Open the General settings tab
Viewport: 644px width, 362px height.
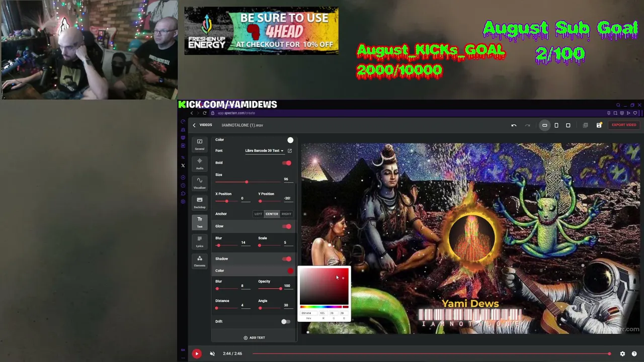(200, 144)
